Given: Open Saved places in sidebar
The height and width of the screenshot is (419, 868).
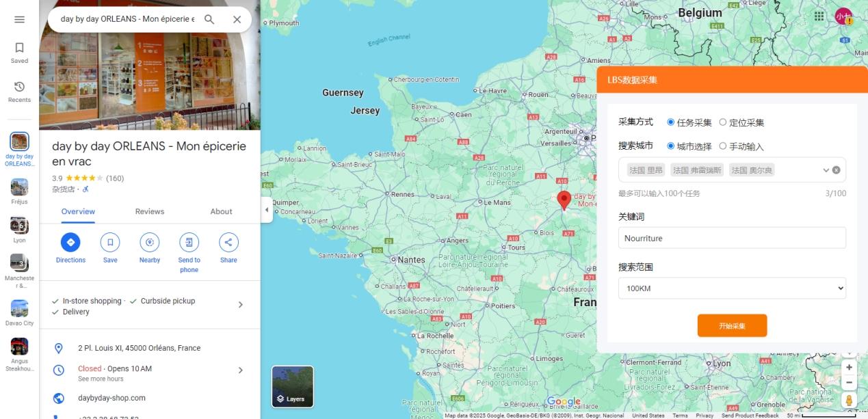Looking at the screenshot, I should (19, 53).
